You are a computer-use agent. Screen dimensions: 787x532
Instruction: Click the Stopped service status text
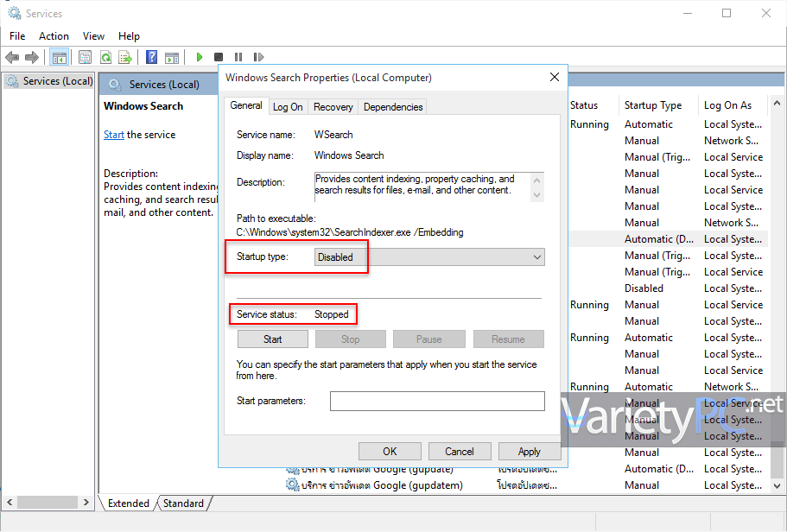(x=331, y=314)
